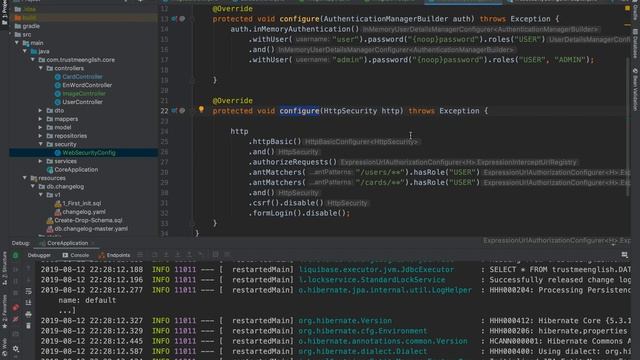
Task: Open ImageController in project tree
Action: (84, 93)
